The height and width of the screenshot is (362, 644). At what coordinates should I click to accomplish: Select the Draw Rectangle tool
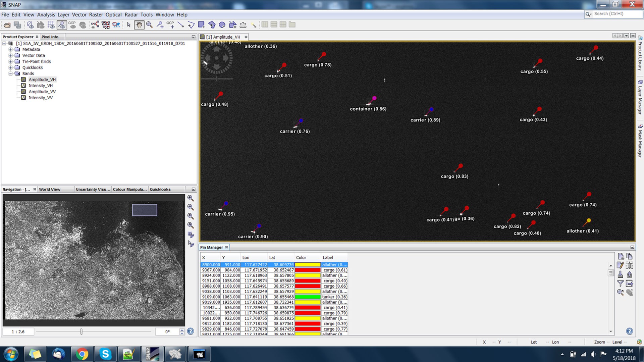point(201,25)
